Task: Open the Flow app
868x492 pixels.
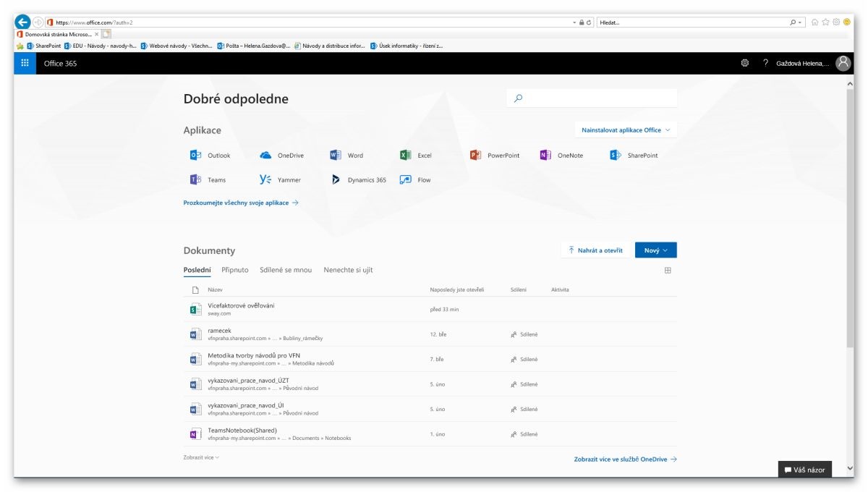Action: [x=415, y=179]
